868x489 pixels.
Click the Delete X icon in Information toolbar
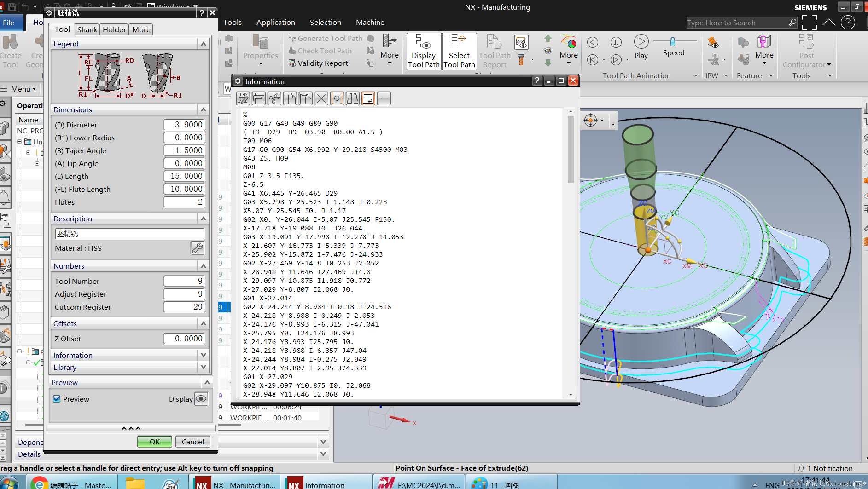click(321, 98)
